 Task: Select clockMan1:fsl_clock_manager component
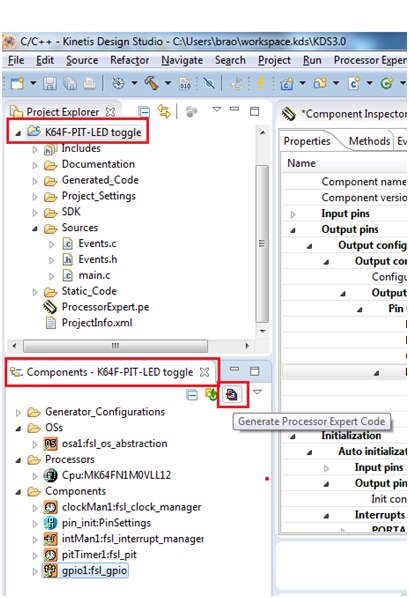131,507
